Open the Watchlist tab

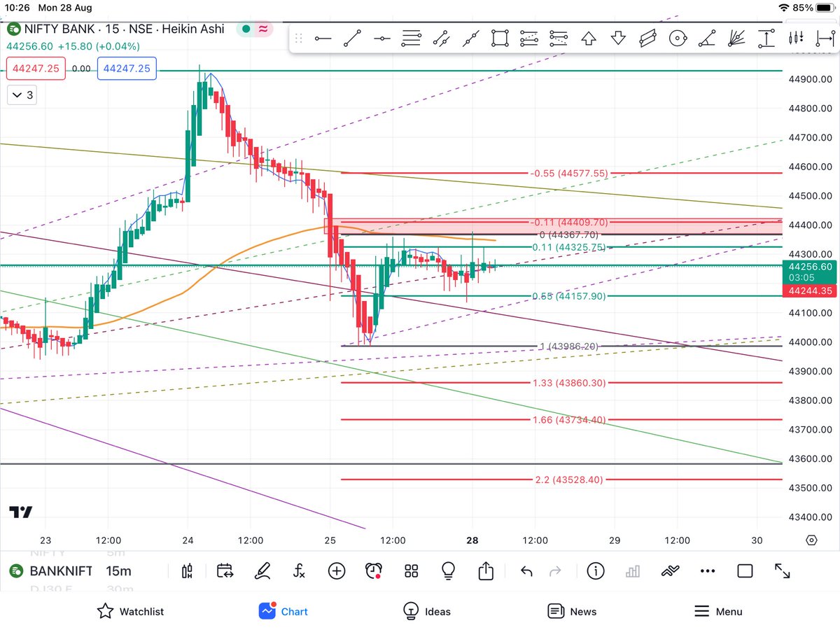pos(131,611)
